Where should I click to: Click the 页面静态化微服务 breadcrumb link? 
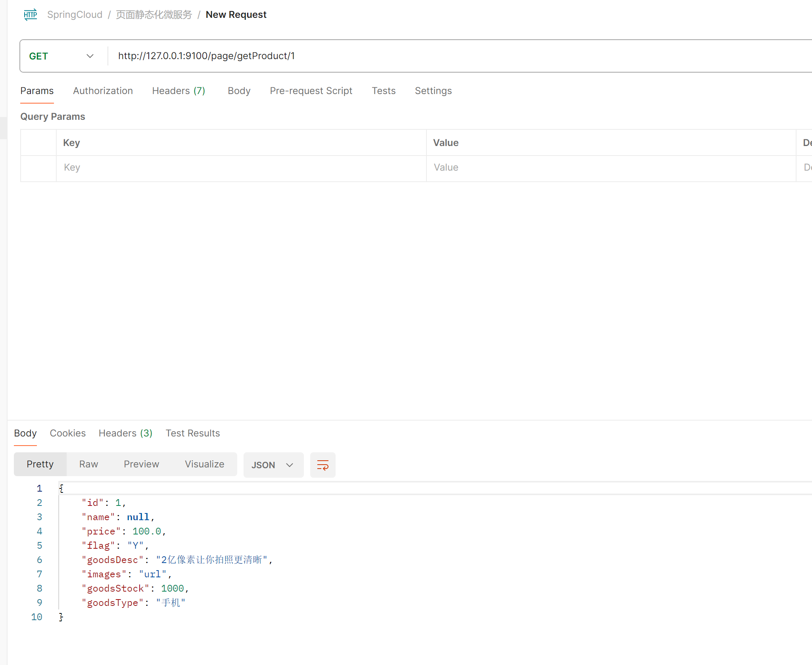(154, 15)
